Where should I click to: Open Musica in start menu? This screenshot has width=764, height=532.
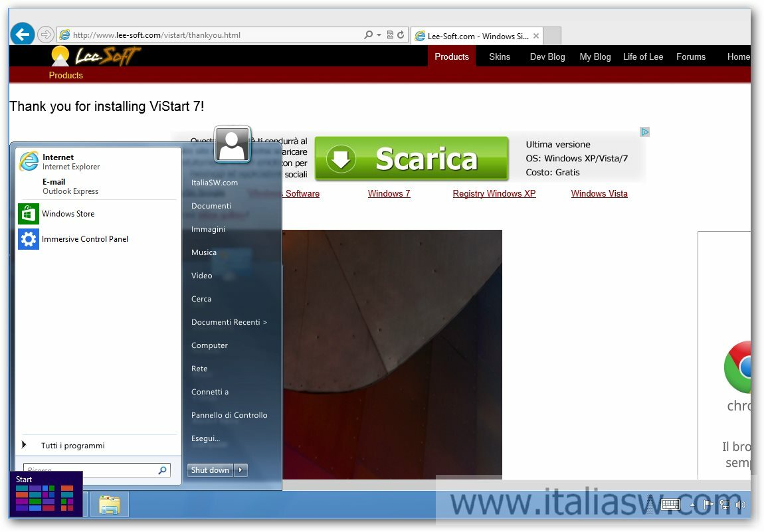[204, 252]
